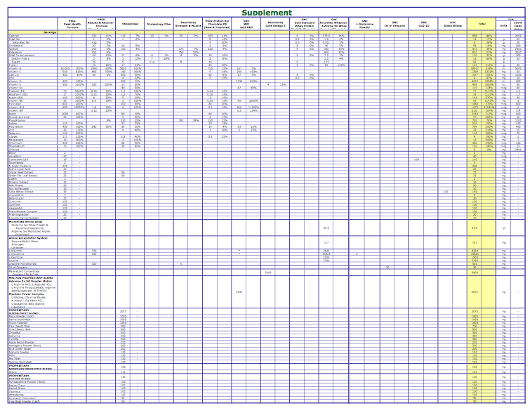Click the "MyoCem Power Complex" label
This screenshot has height=413, width=532.
point(26,294)
